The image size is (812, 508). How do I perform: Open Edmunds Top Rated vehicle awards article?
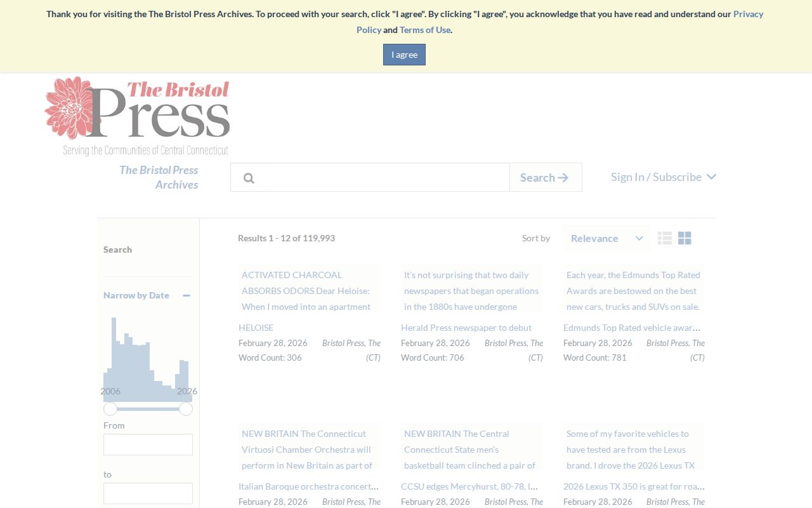click(x=632, y=328)
